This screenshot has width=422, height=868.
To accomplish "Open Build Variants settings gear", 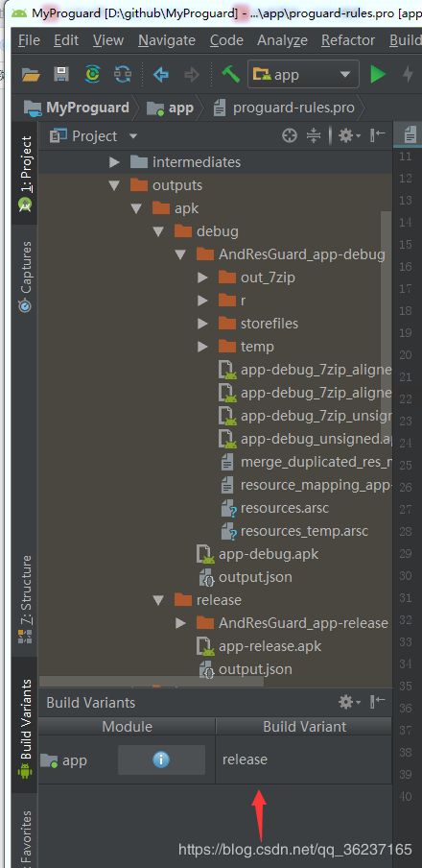I will click(x=349, y=703).
